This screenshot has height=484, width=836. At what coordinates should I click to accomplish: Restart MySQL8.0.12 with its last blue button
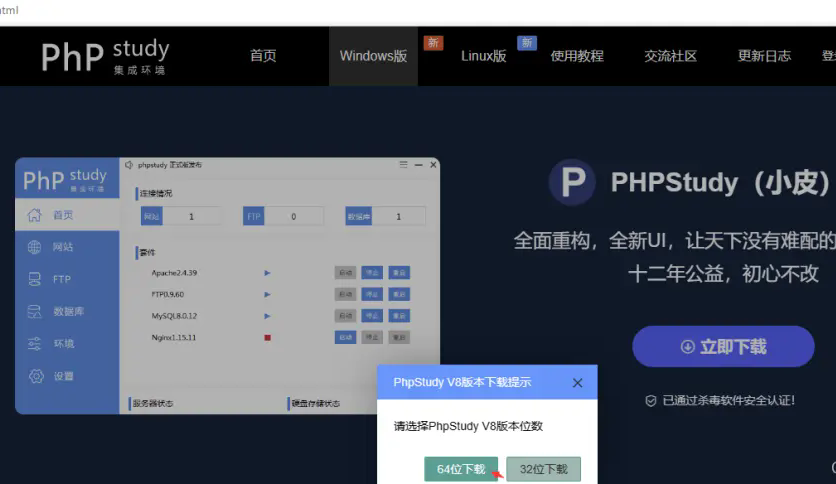399,316
